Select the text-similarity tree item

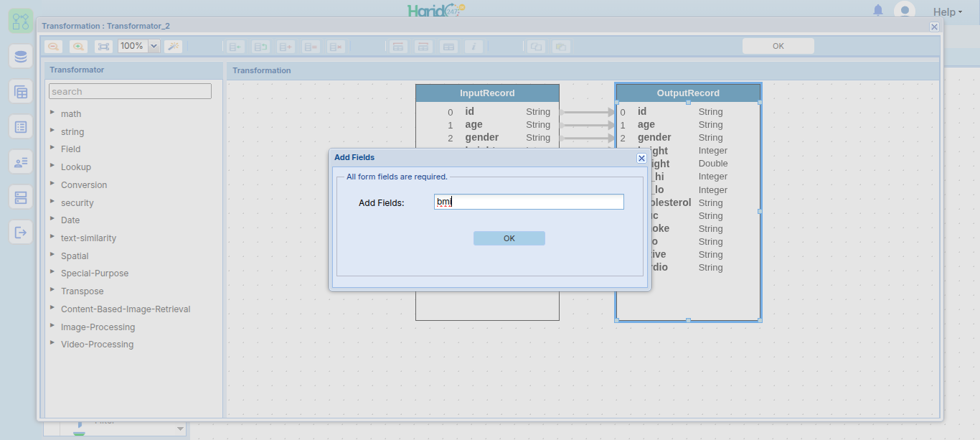[88, 238]
